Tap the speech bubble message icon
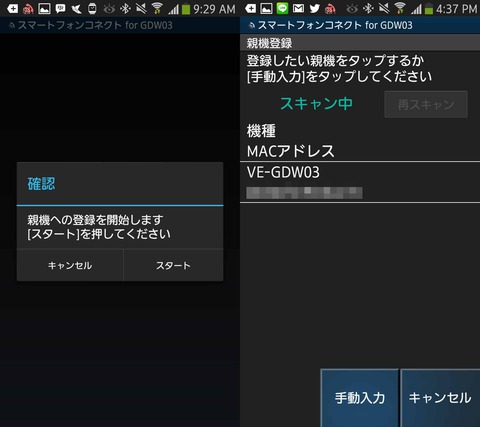The width and height of the screenshot is (480, 427). (60, 8)
